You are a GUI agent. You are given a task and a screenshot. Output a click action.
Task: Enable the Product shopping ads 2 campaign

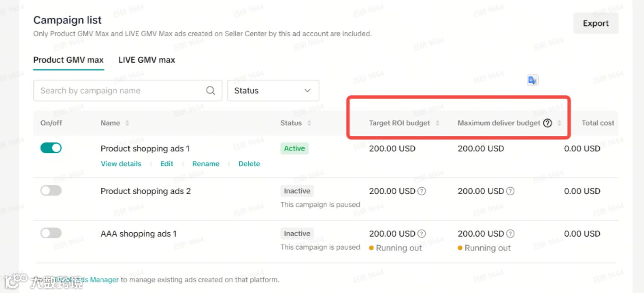[x=51, y=190]
